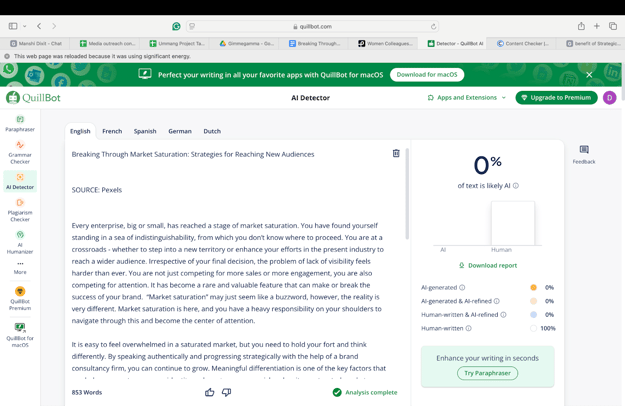Switch to the German language tab
Viewport: 625px width, 406px height.
[180, 131]
